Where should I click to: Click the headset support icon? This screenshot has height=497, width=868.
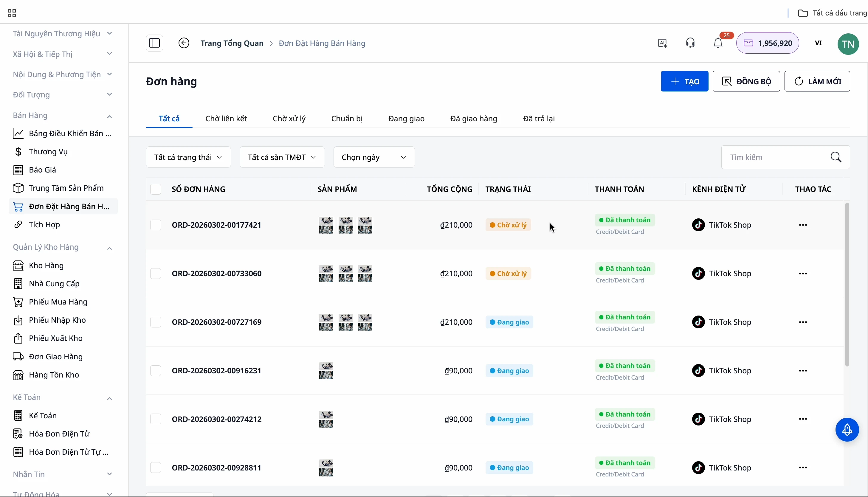(x=690, y=43)
